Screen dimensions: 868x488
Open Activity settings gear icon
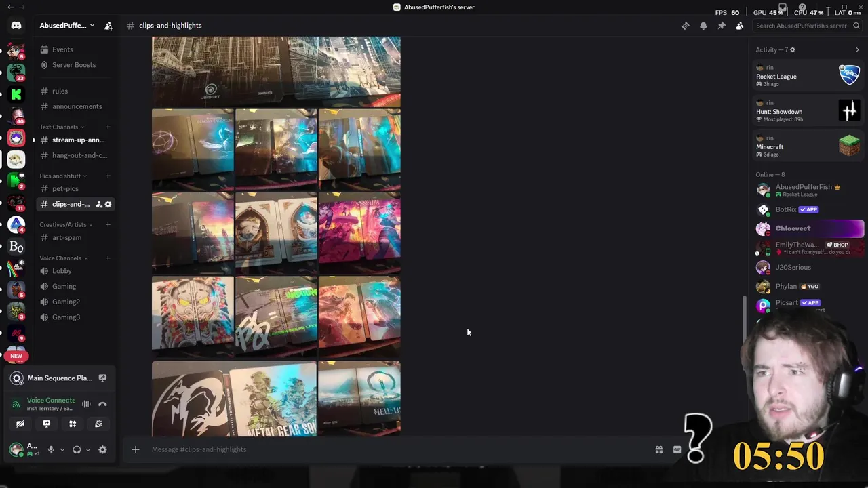[792, 49]
